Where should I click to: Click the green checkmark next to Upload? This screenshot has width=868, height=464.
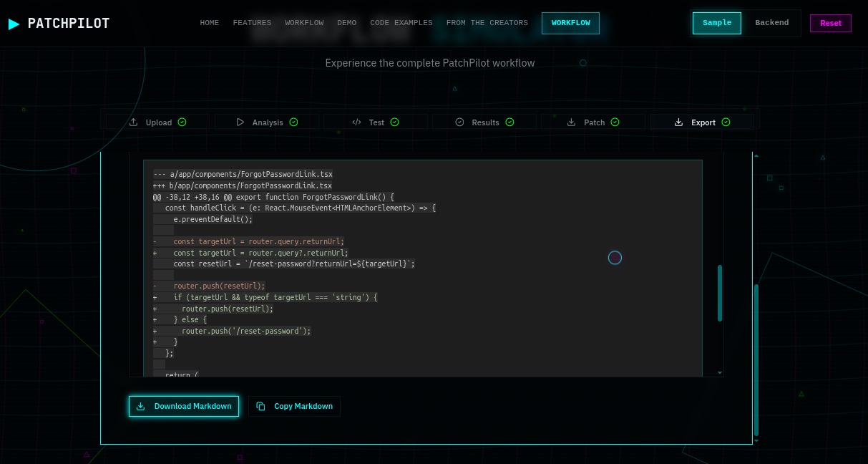tap(182, 122)
